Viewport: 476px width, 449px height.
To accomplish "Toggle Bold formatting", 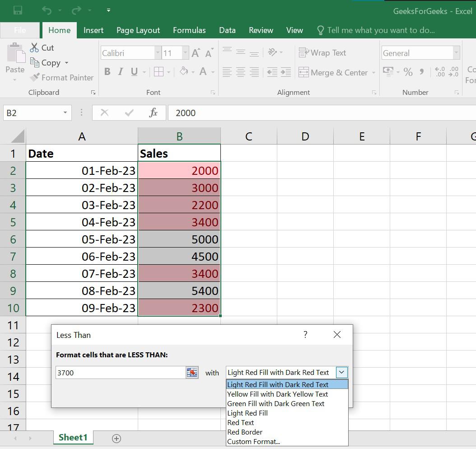I will [x=107, y=71].
